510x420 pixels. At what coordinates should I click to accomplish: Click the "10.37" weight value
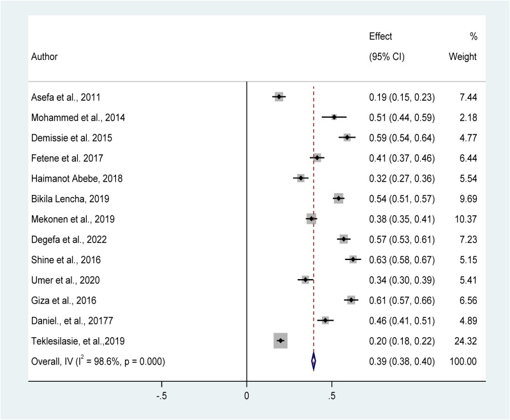(x=466, y=219)
